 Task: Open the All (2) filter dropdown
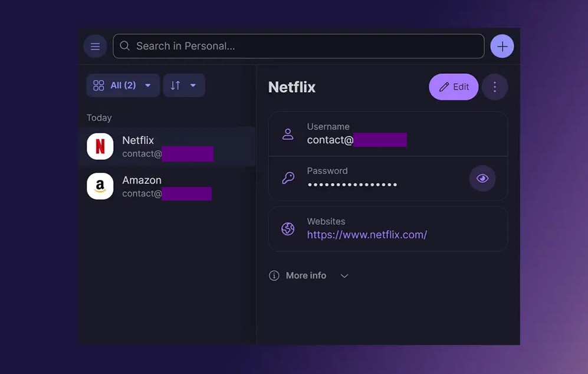pyautogui.click(x=123, y=86)
